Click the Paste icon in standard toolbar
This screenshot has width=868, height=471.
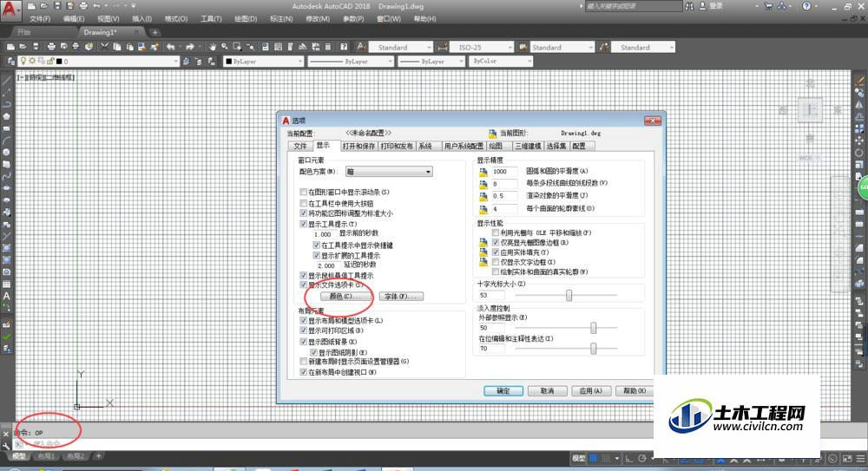[129, 47]
